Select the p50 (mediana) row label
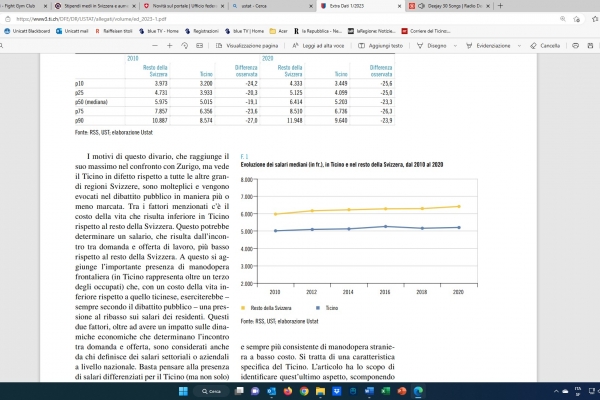Screen dimensions: 600x400 point(91,102)
